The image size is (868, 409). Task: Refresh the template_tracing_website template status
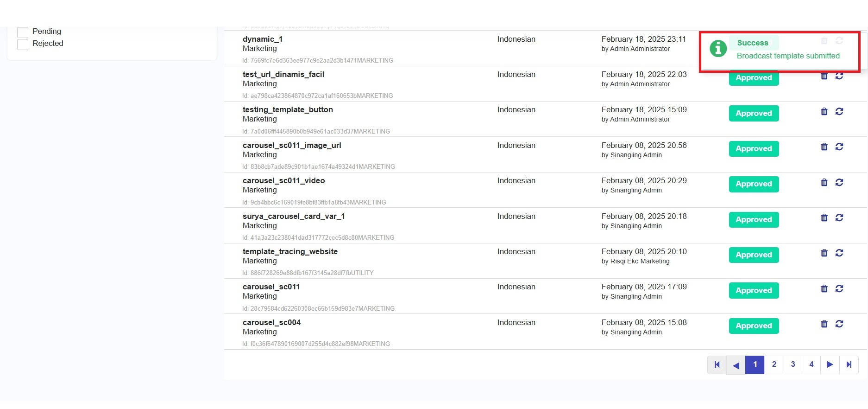(839, 253)
